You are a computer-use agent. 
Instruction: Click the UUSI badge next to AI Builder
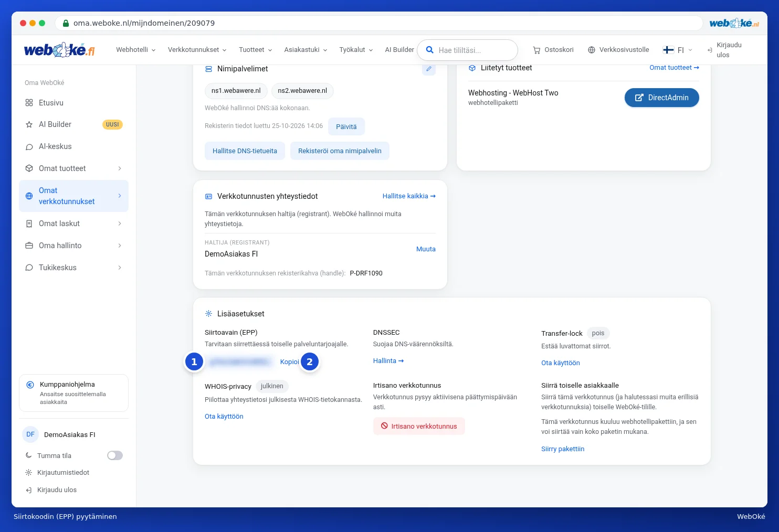pos(112,124)
